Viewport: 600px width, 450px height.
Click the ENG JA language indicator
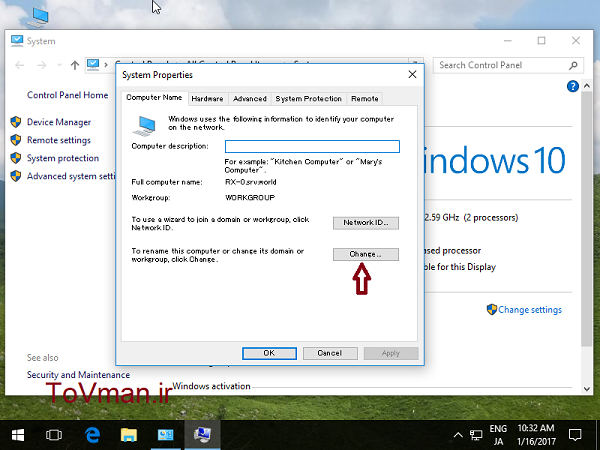coord(498,435)
